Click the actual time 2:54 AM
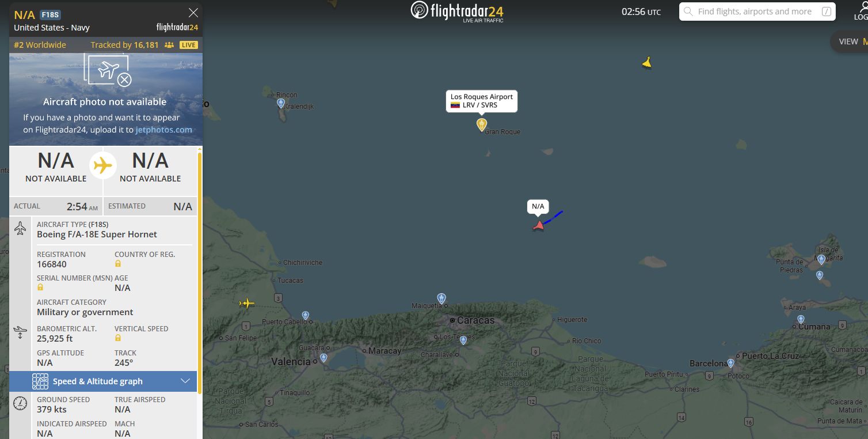This screenshot has width=868, height=439. pyautogui.click(x=82, y=206)
